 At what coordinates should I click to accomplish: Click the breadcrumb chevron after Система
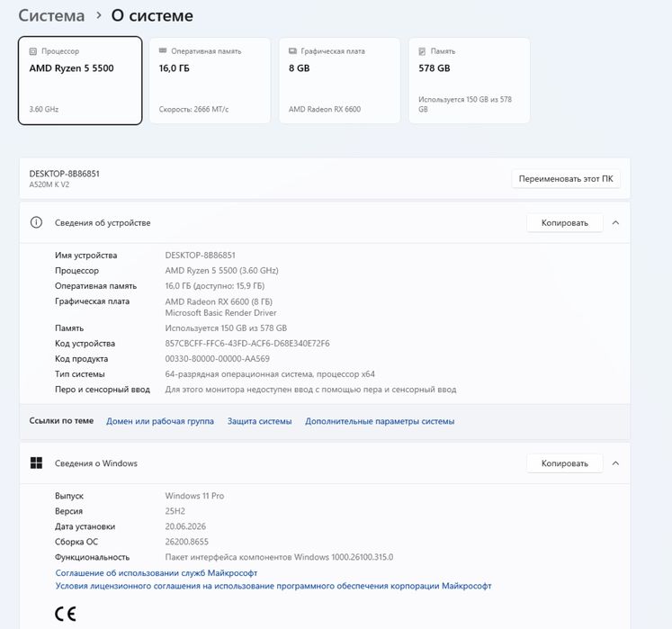coord(99,15)
